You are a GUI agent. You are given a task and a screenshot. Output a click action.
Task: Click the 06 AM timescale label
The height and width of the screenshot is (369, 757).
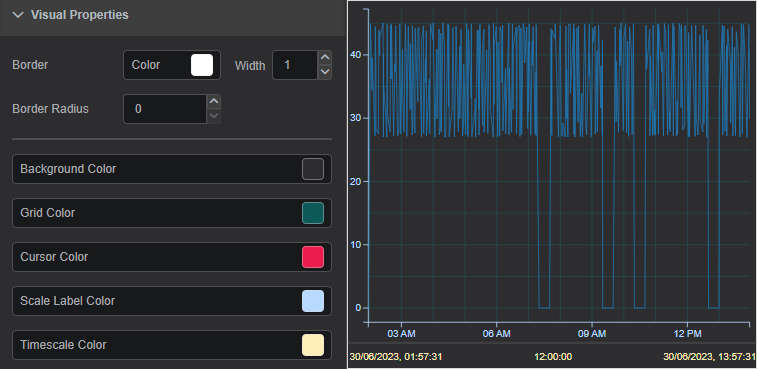496,334
